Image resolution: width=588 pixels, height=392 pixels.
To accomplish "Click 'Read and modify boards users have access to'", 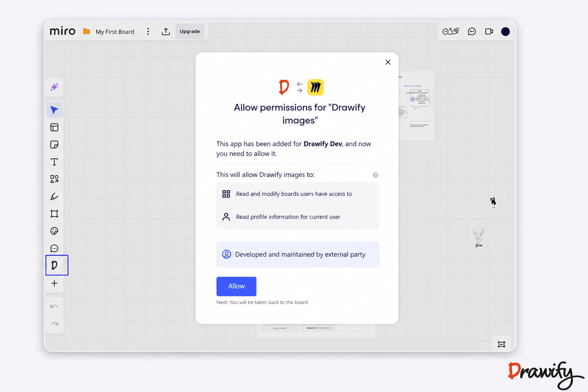I will (294, 194).
